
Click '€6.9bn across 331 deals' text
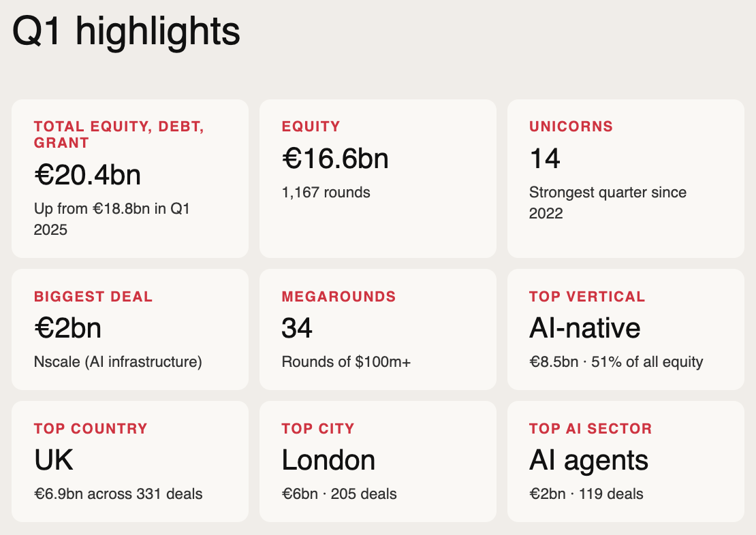[118, 493]
